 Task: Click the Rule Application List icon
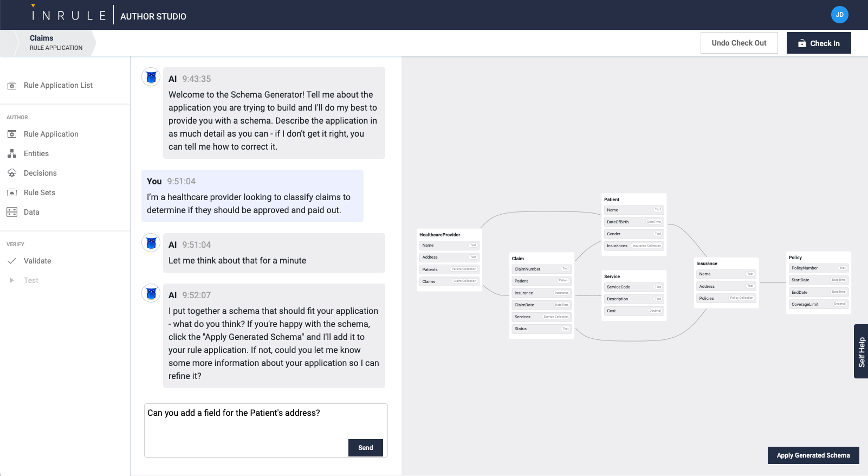coord(12,85)
